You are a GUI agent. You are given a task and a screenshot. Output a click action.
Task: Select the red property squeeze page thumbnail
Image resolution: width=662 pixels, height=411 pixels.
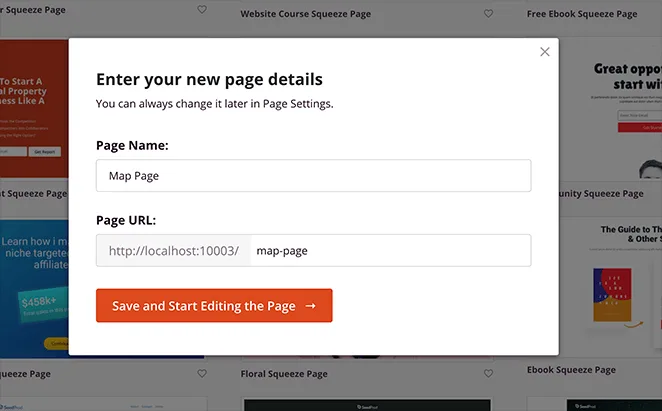tap(34, 109)
